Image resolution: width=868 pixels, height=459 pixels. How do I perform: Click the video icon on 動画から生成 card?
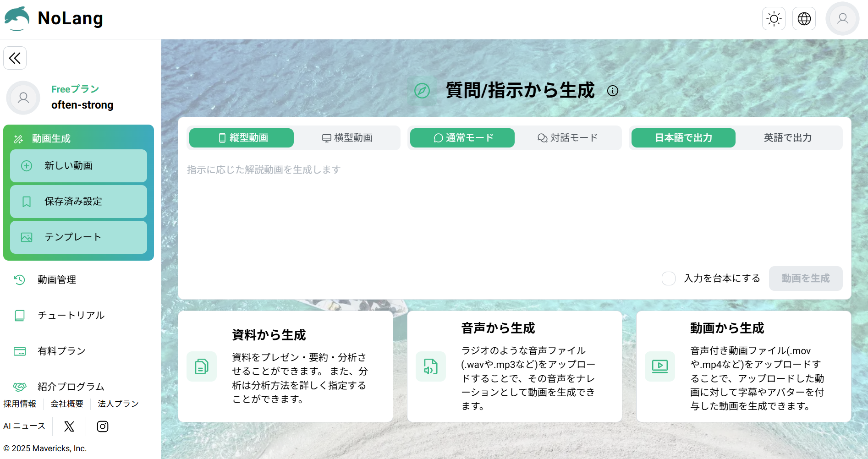tap(659, 366)
